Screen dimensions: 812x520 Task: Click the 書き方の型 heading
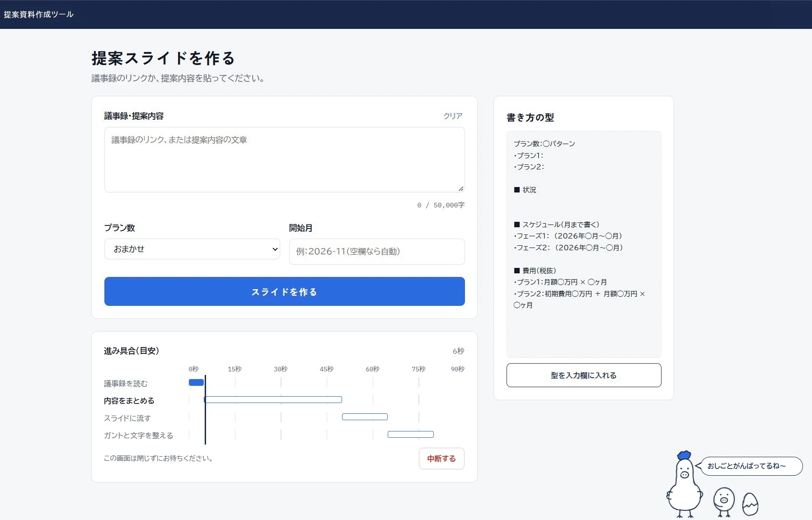tap(530, 117)
